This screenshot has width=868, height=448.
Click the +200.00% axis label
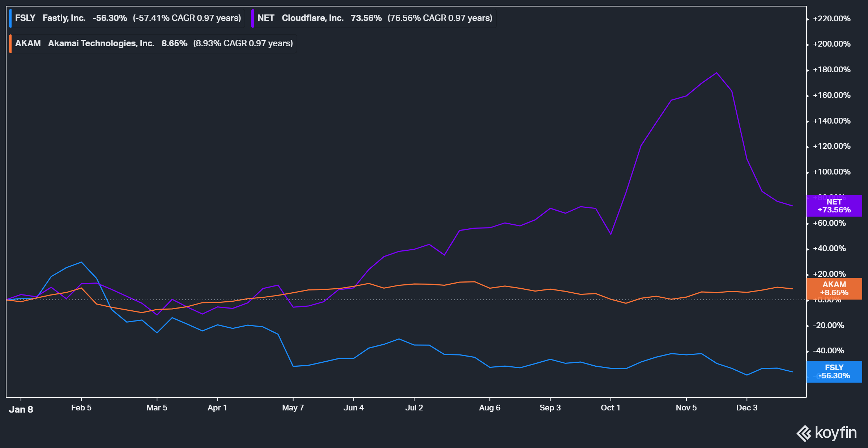[832, 44]
